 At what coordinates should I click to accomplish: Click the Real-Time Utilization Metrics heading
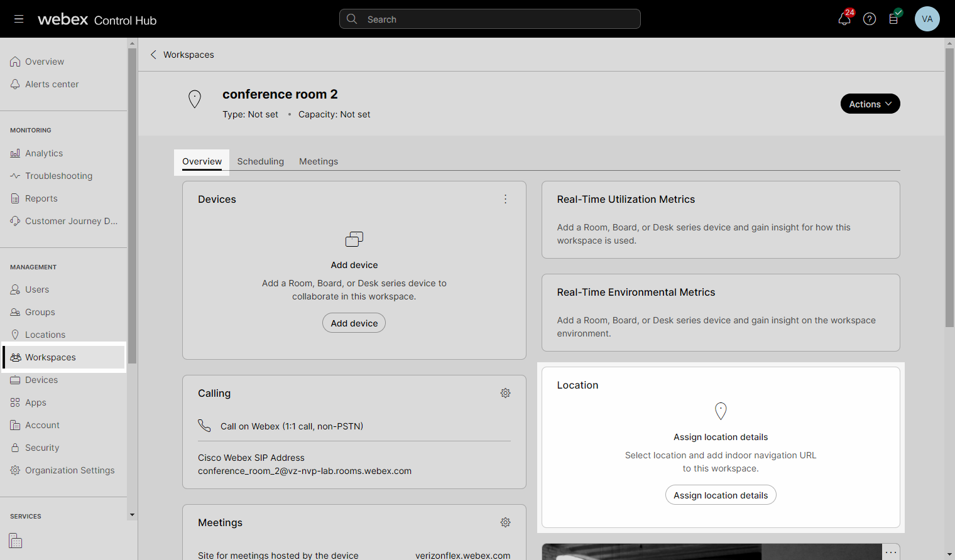click(626, 199)
